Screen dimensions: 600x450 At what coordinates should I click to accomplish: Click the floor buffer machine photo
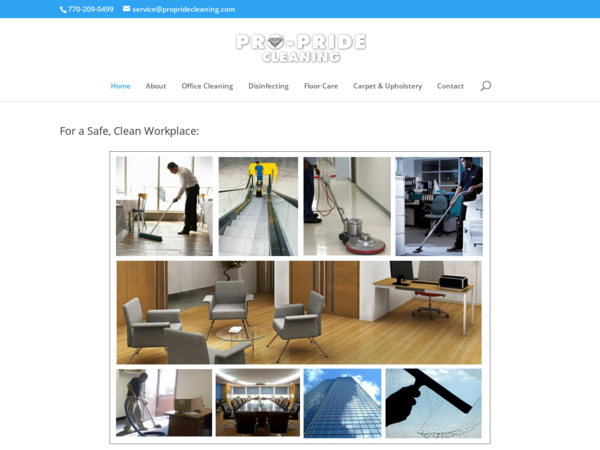click(x=347, y=206)
